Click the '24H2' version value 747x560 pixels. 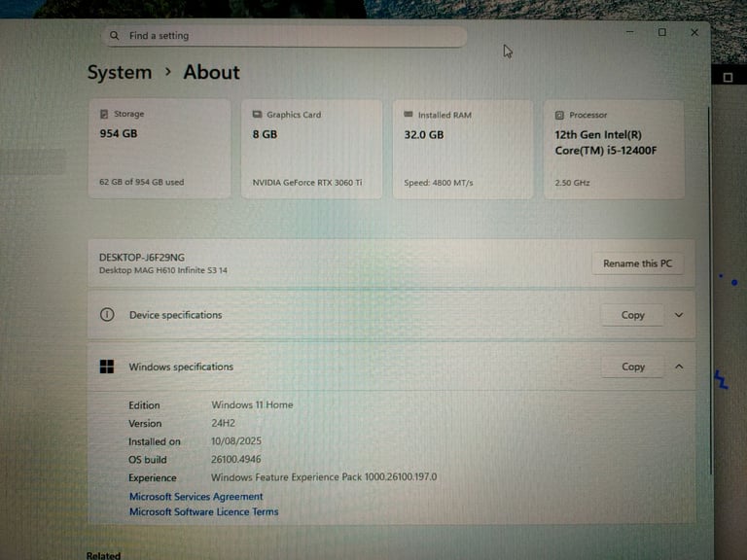click(223, 423)
